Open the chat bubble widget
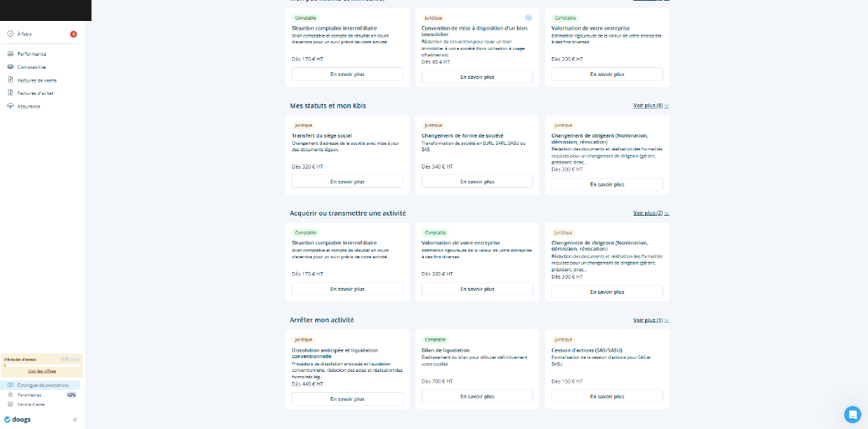 853,415
